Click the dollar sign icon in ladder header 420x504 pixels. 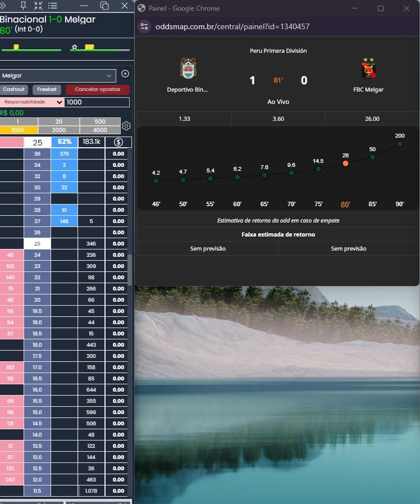[x=118, y=142]
